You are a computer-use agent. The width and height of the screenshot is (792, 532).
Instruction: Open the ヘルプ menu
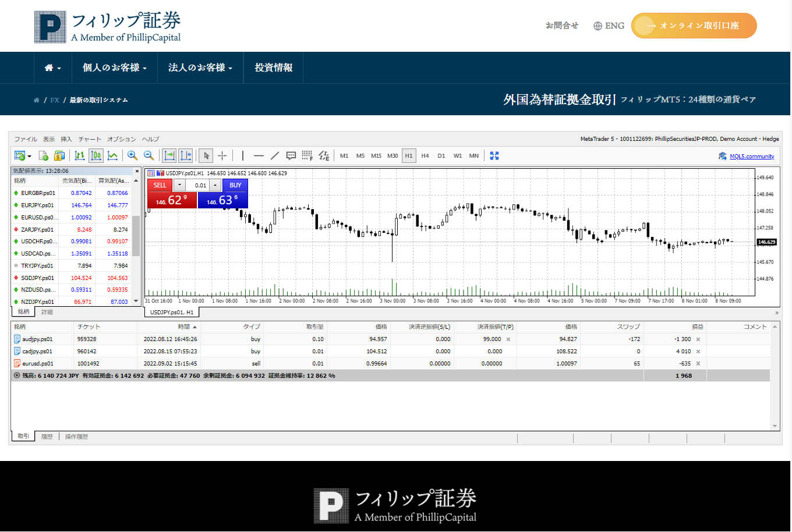[x=150, y=139]
